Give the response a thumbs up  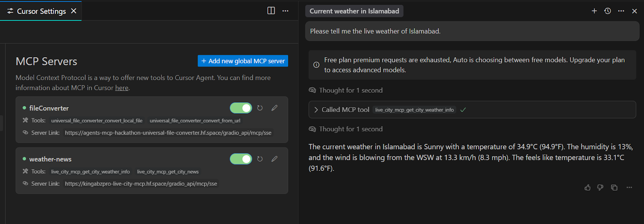pyautogui.click(x=588, y=187)
